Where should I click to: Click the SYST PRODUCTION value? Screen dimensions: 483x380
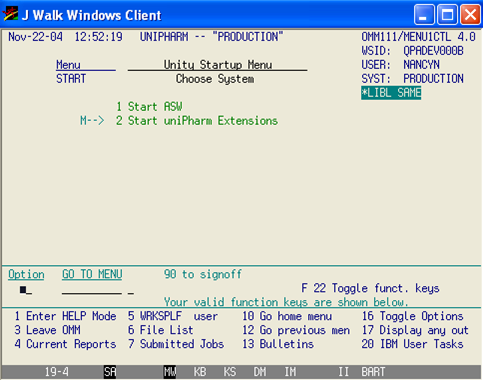coord(433,79)
